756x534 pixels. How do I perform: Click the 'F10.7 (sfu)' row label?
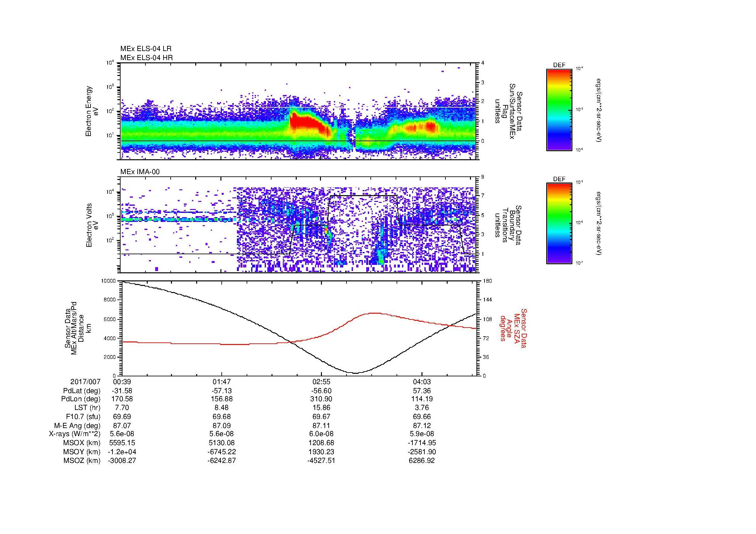coord(83,417)
